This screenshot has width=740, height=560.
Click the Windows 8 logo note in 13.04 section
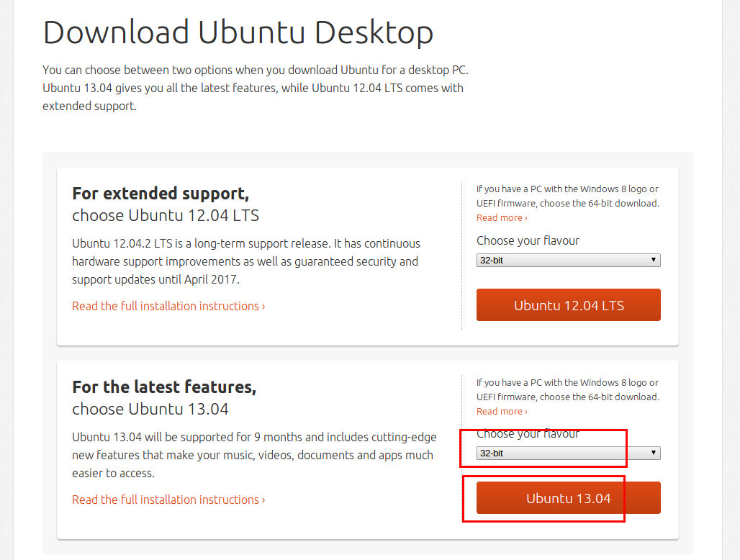point(568,389)
